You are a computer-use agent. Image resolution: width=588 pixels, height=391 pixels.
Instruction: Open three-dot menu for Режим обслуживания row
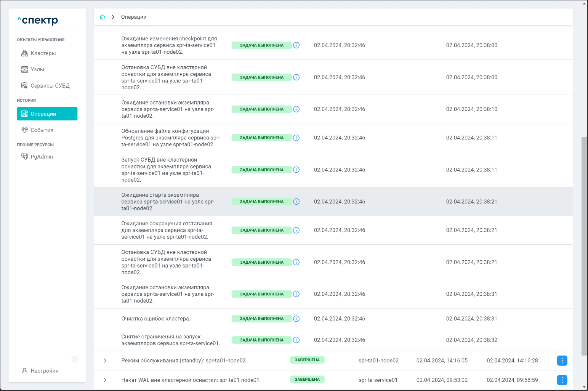(x=562, y=361)
